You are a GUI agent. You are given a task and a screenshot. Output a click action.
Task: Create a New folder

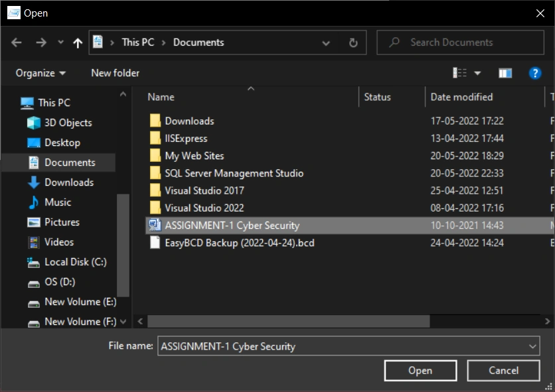[x=115, y=73]
